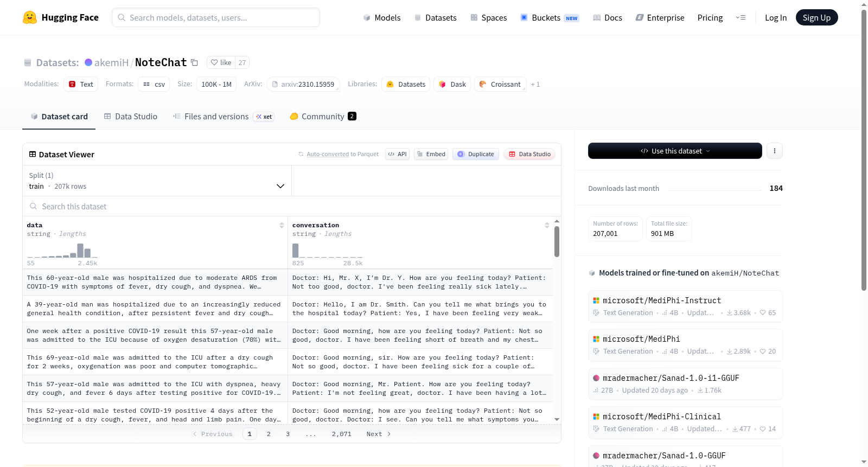Click the akemiH user avatar
Viewport: 868px width, 467px height.
(x=88, y=62)
